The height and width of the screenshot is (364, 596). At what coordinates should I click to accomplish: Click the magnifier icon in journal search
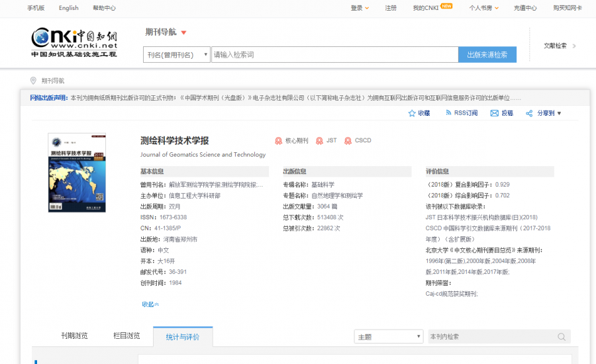pyautogui.click(x=562, y=337)
